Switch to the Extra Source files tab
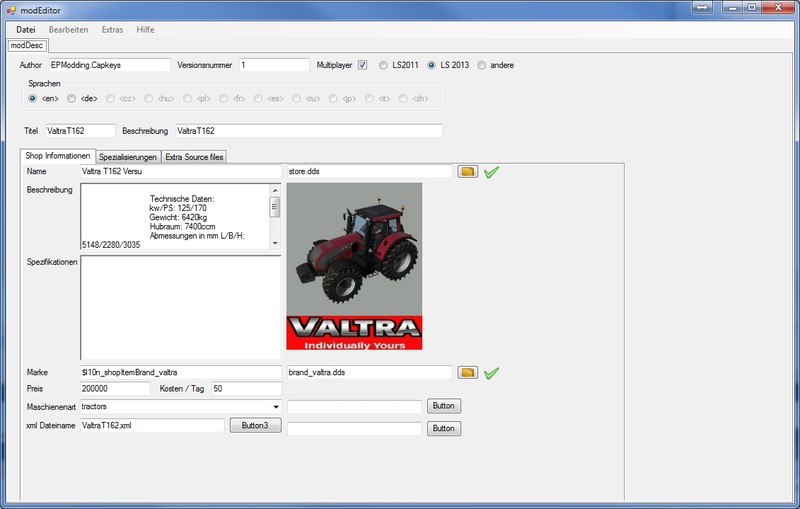 (194, 157)
